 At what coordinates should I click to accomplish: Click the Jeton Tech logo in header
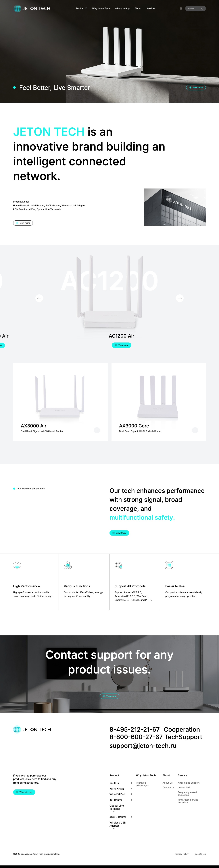32,8
